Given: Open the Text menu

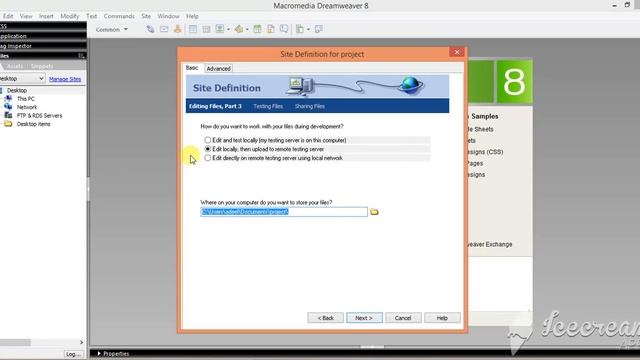Looking at the screenshot, I should pos(91,16).
